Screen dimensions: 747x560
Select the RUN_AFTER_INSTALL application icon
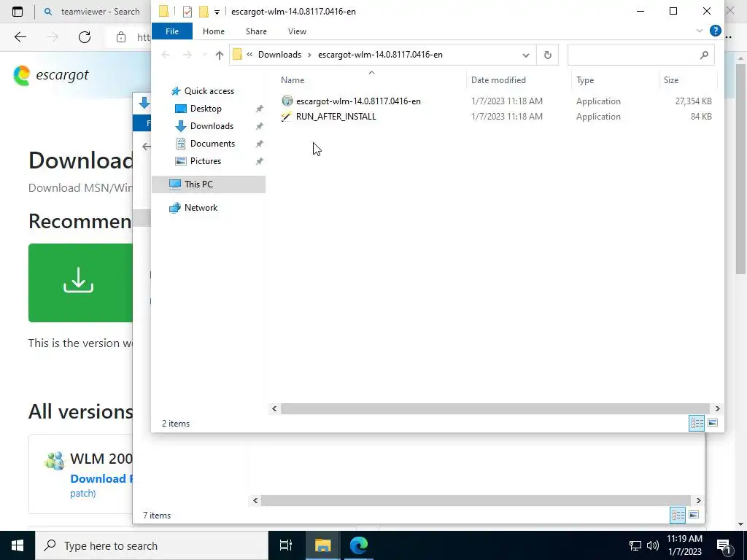286,117
